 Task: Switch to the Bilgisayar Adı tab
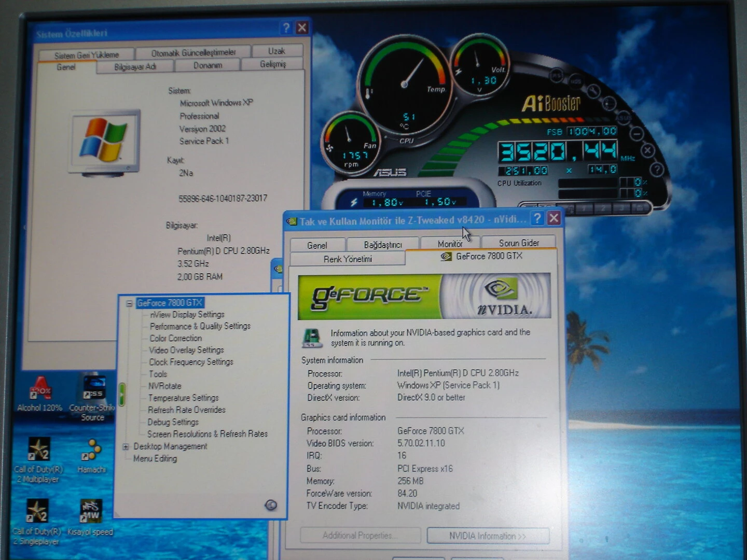click(135, 67)
